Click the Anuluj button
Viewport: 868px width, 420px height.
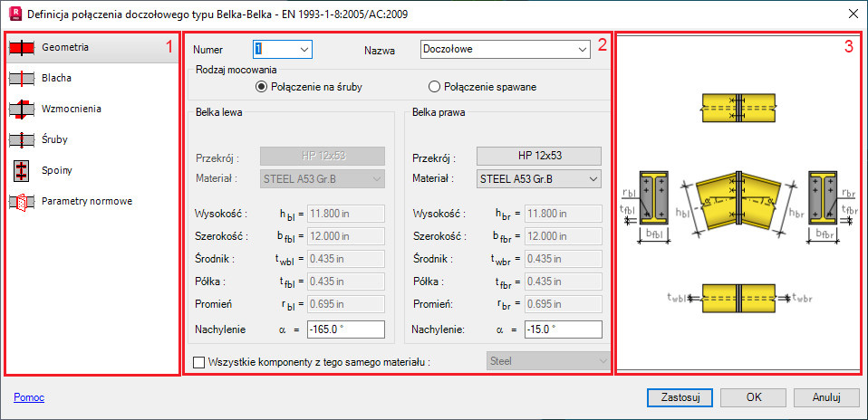pyautogui.click(x=826, y=396)
